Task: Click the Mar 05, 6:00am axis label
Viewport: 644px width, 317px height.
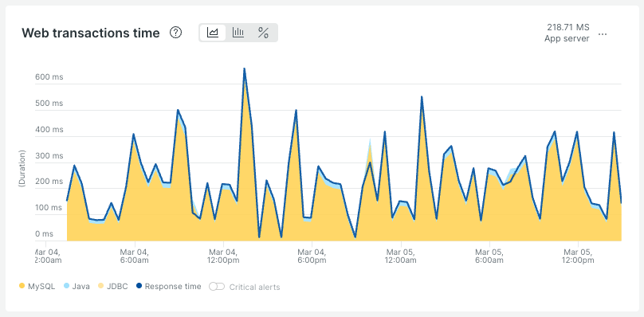Action: tap(489, 256)
